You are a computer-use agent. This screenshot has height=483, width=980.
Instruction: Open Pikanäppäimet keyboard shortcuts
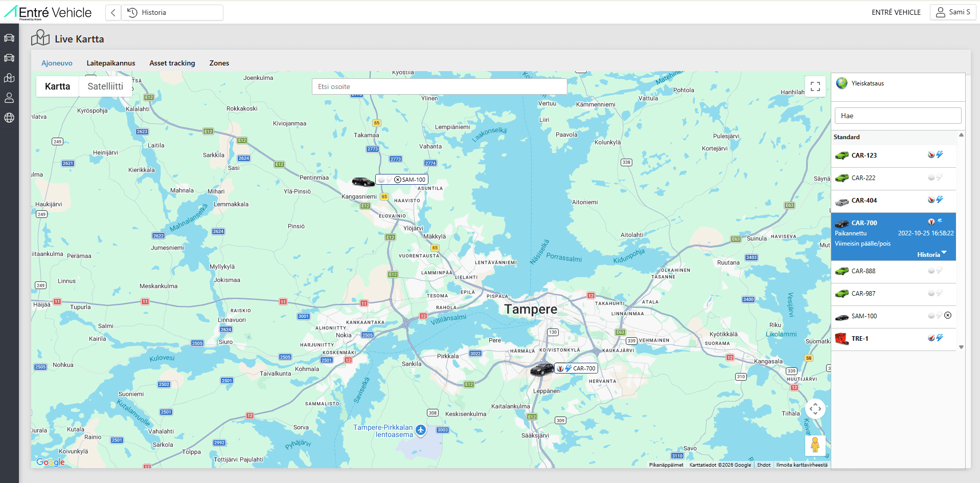(666, 465)
